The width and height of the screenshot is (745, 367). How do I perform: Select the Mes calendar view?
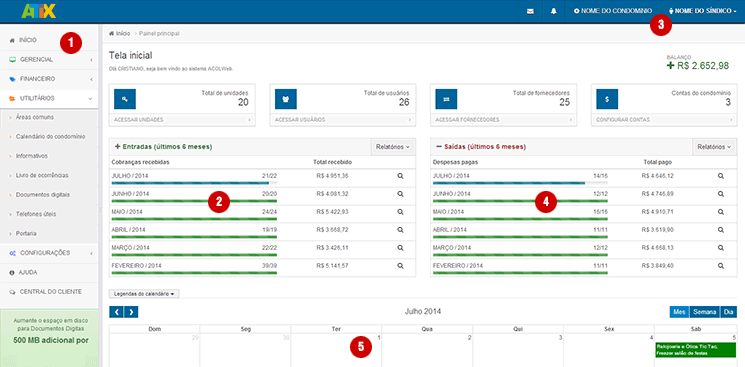[x=679, y=312]
